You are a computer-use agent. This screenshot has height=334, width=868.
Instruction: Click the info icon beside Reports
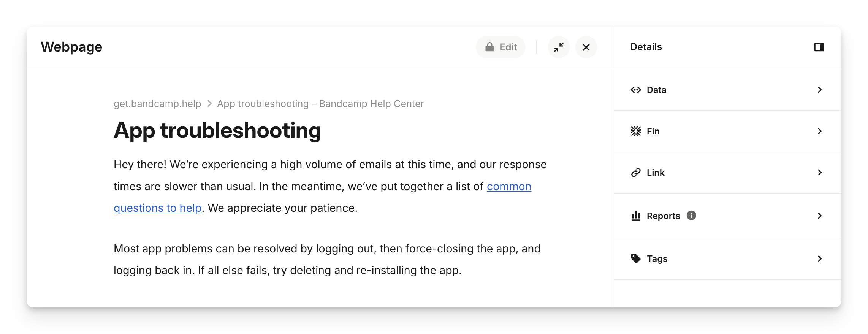click(691, 216)
